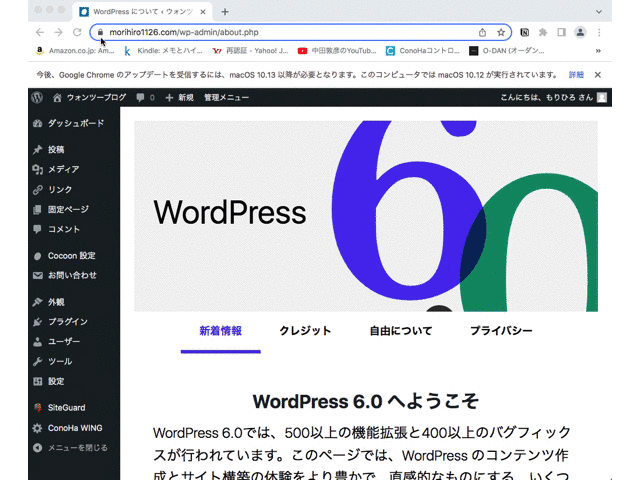Screen dimensions: 640x480
Task: Click the lock site info icon
Action: tap(100, 32)
